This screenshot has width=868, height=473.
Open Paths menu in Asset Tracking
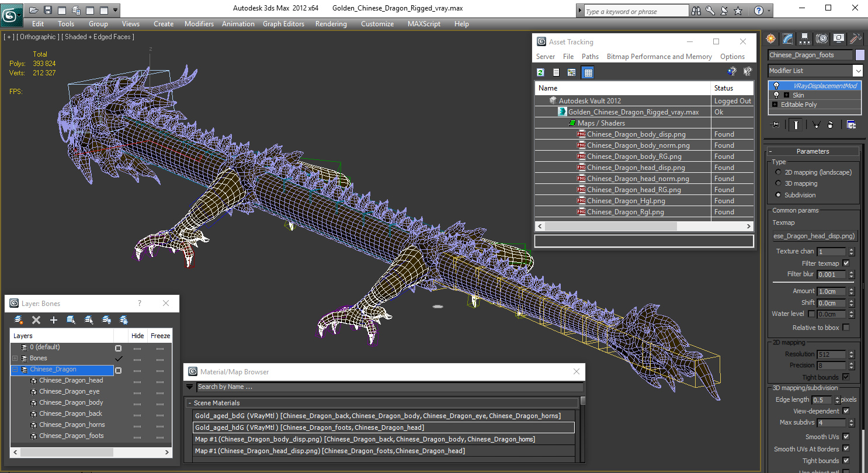pyautogui.click(x=590, y=57)
